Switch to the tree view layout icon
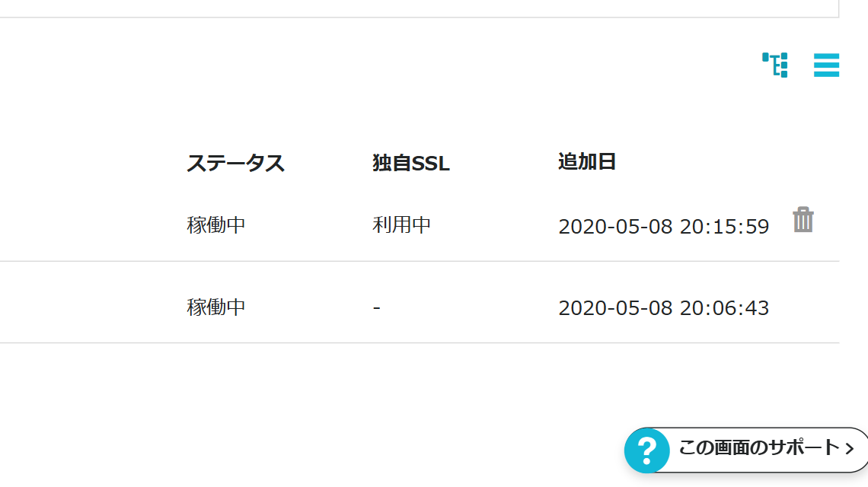This screenshot has width=868, height=487. [775, 65]
